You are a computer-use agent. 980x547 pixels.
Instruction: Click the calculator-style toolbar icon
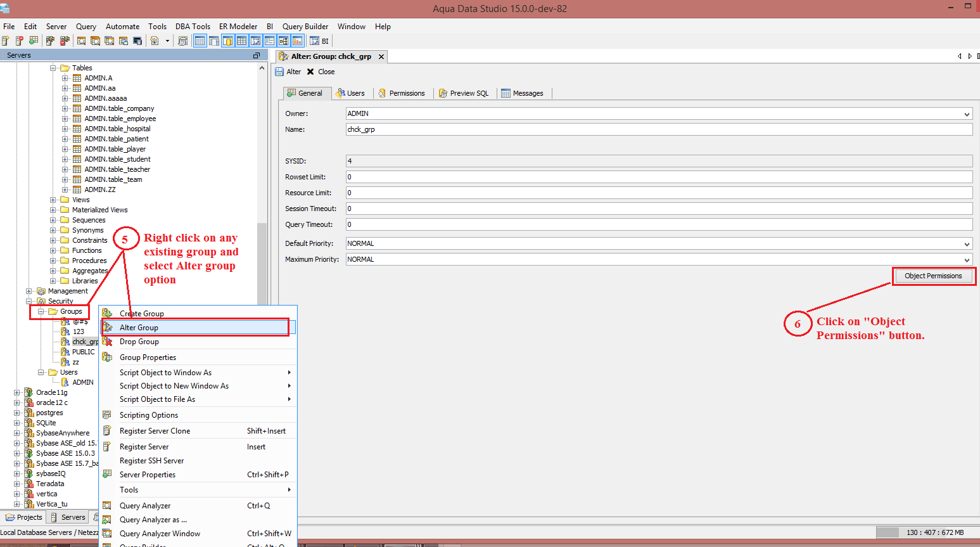[x=183, y=41]
